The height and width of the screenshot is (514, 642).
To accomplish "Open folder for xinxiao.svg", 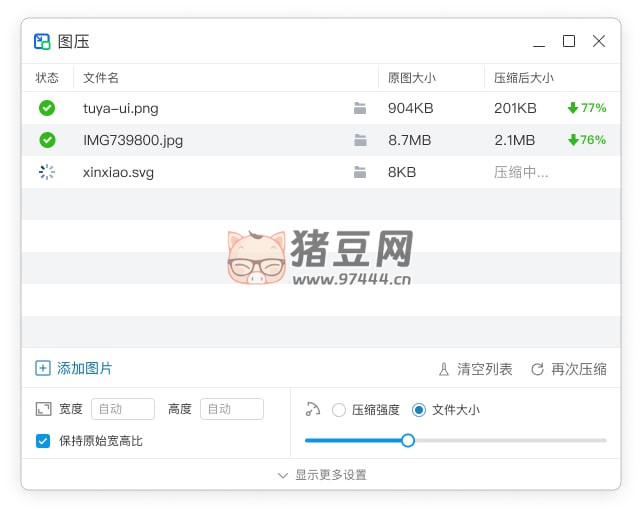I will coord(360,172).
